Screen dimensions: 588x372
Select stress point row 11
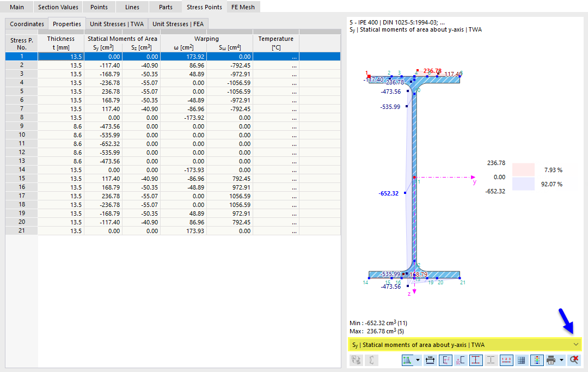pyautogui.click(x=21, y=143)
